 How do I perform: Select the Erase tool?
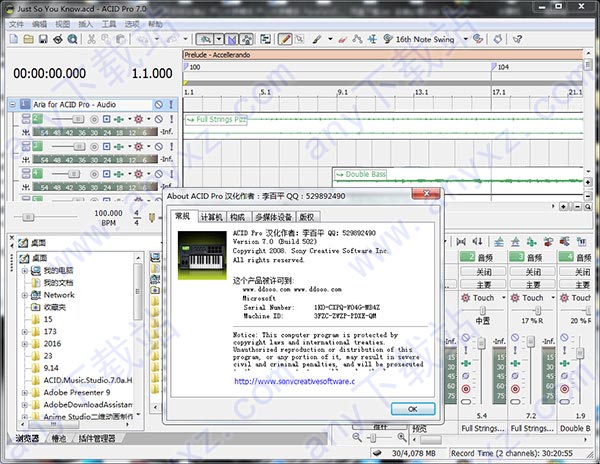tap(342, 39)
